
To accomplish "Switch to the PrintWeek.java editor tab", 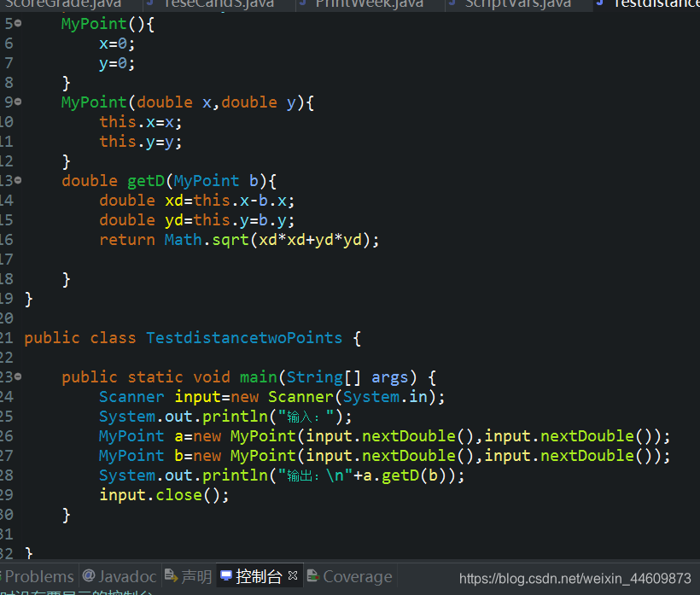I will click(x=369, y=4).
